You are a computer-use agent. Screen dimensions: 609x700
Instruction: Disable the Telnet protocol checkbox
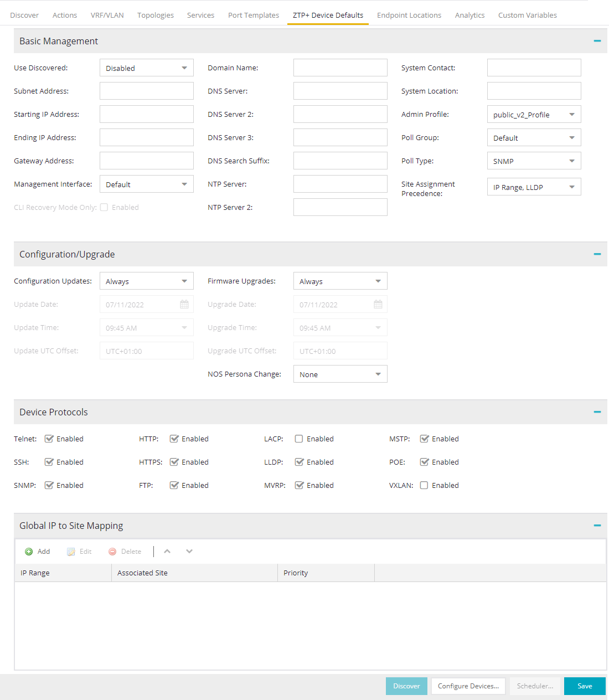coord(49,439)
